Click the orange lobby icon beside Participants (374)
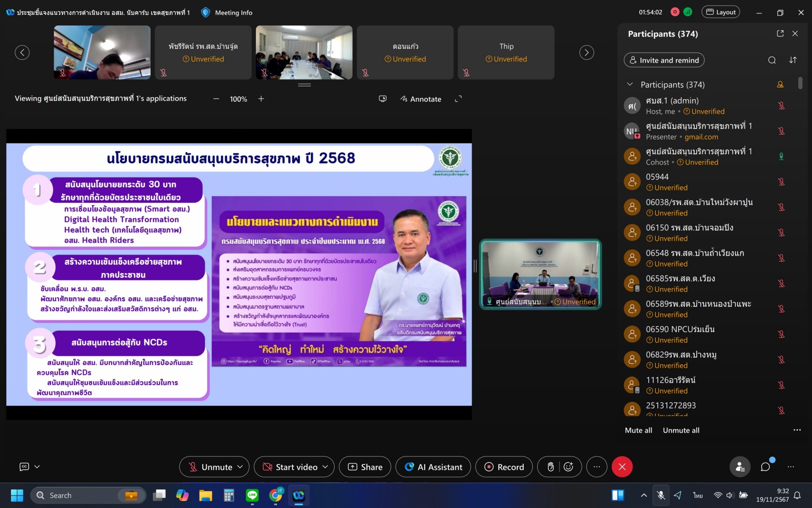Image resolution: width=812 pixels, height=508 pixels. pyautogui.click(x=780, y=84)
